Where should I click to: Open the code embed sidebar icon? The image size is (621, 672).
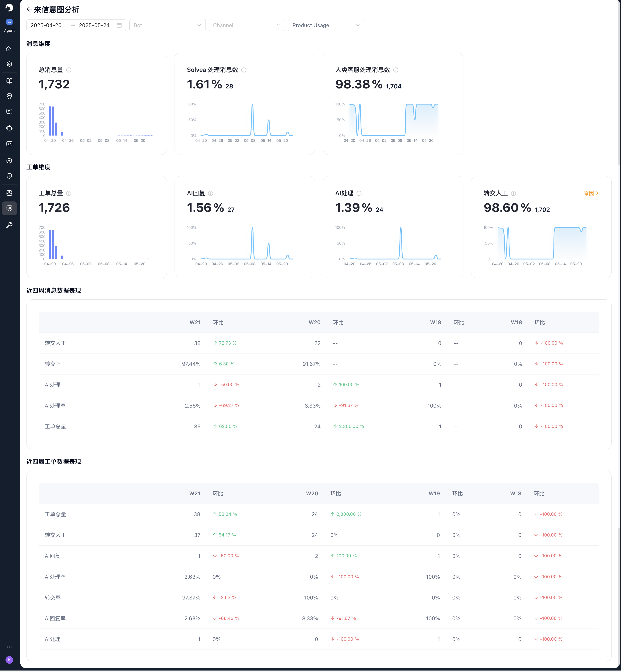click(x=9, y=144)
